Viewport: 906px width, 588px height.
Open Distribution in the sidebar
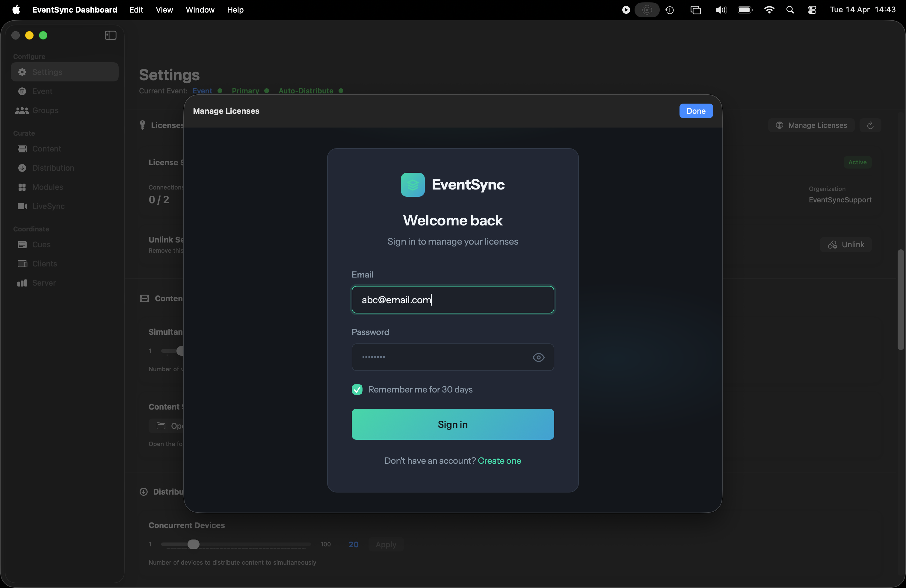pyautogui.click(x=65, y=168)
